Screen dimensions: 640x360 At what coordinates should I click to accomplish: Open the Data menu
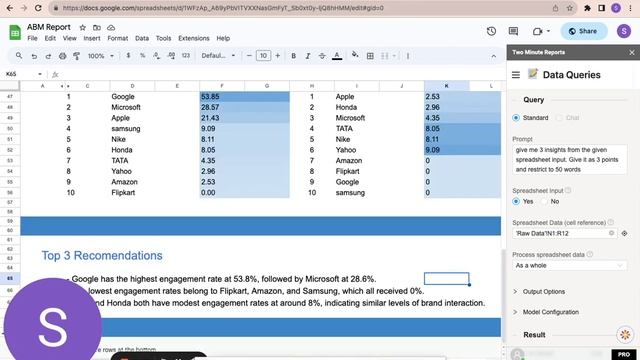coord(142,38)
